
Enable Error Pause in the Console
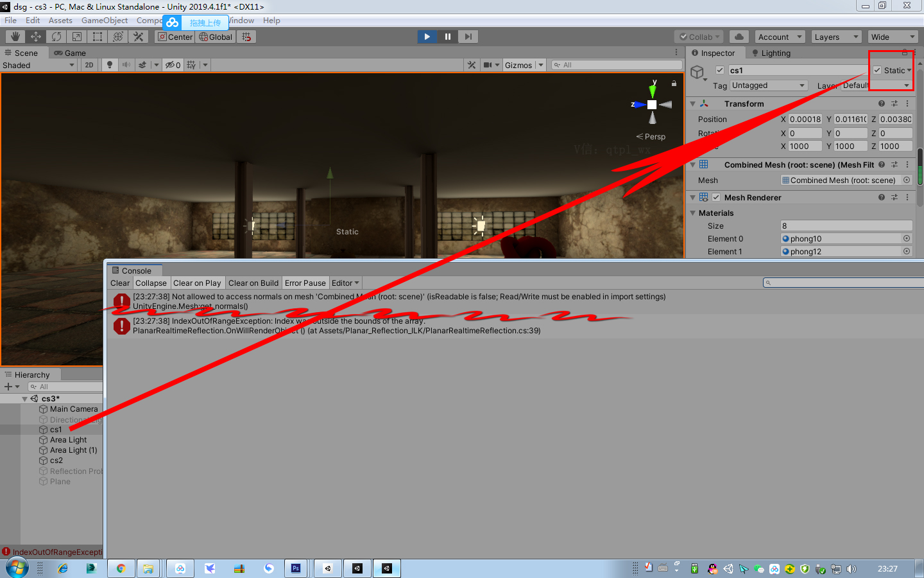[305, 283]
